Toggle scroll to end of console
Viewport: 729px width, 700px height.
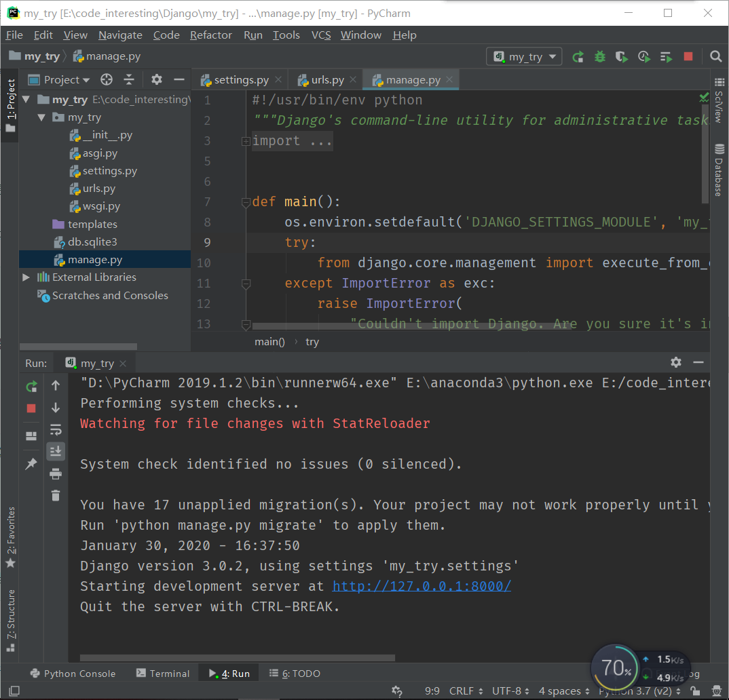point(56,451)
